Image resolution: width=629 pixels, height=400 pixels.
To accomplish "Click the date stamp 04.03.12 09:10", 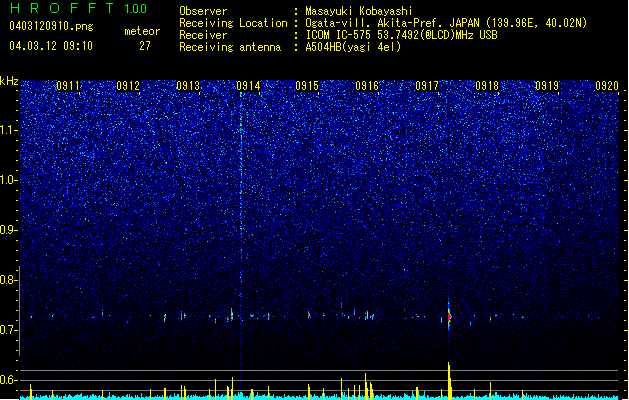I will (51, 46).
